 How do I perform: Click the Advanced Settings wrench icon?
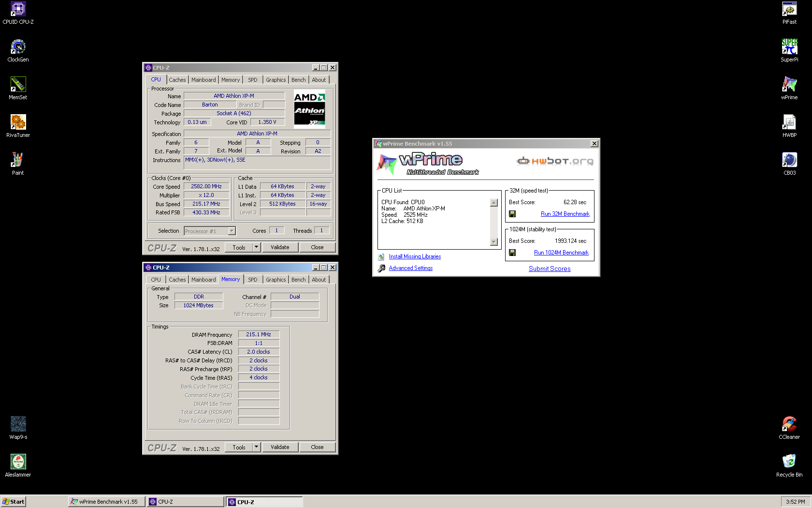(381, 268)
